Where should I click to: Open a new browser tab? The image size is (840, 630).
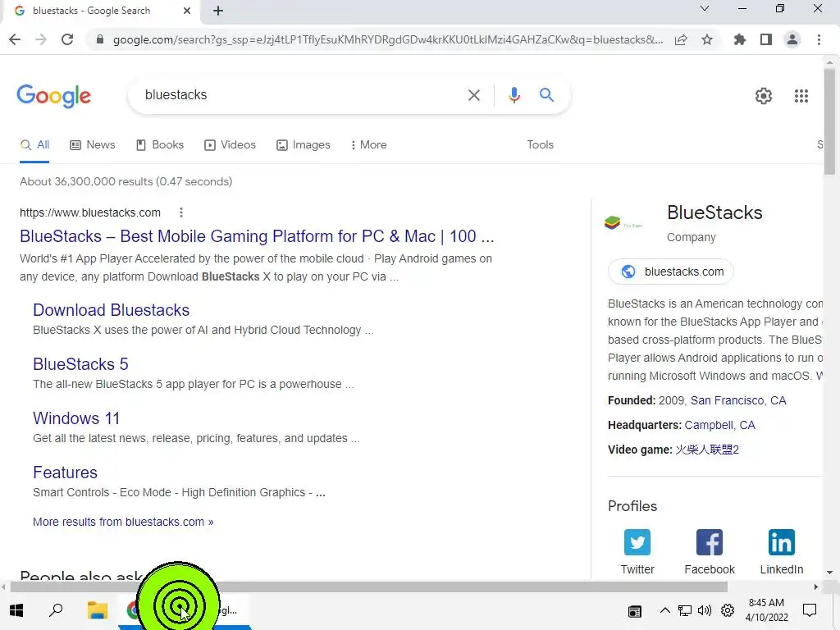tap(218, 11)
